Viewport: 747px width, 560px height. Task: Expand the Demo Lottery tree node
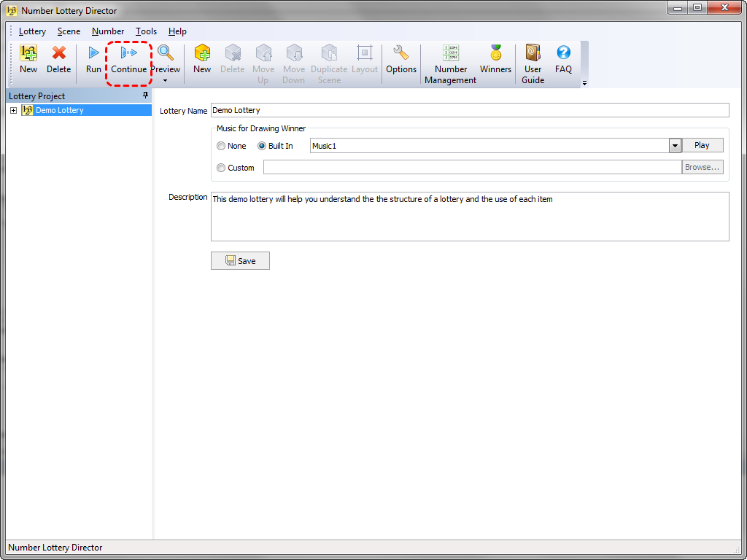(x=14, y=111)
